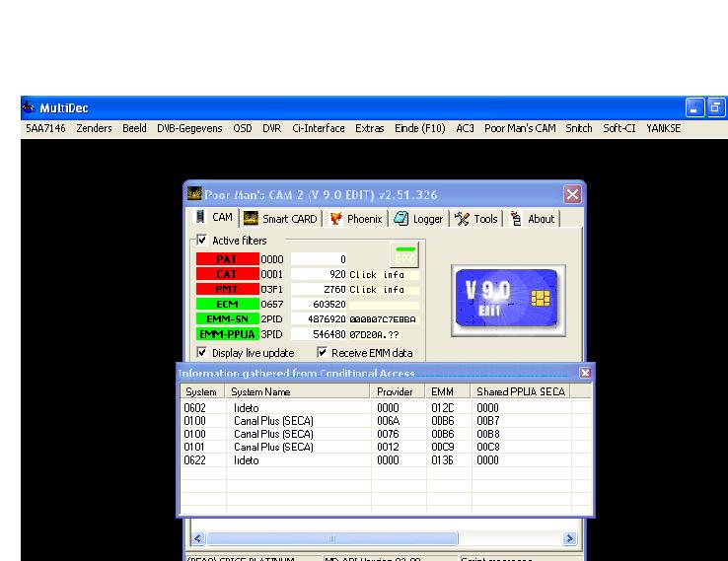Click the horizontal scrollbar right arrow

[570, 538]
